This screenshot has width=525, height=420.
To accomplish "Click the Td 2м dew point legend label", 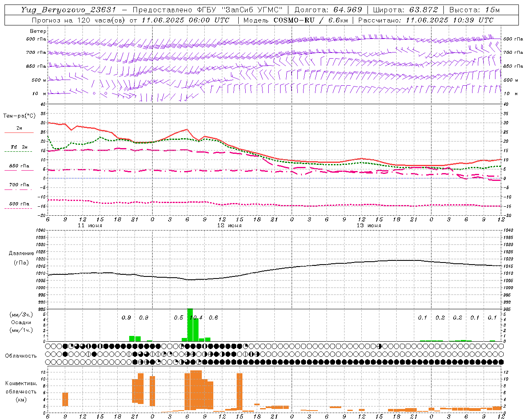I will click(19, 147).
